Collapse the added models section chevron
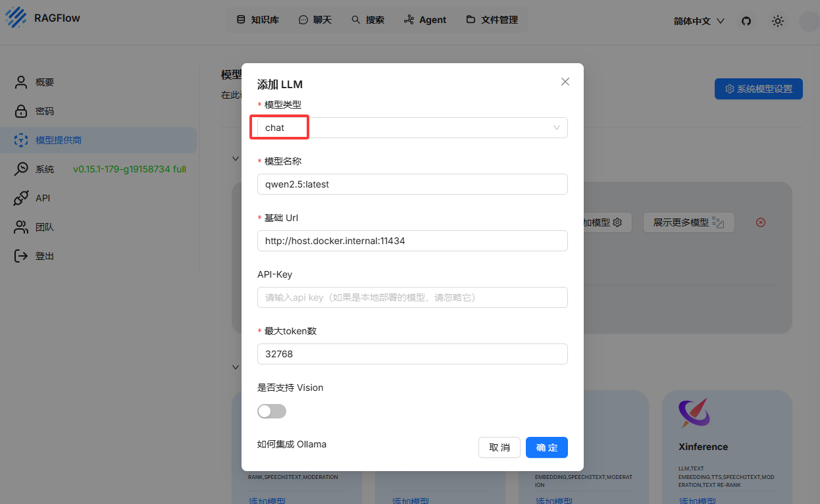 coord(236,159)
